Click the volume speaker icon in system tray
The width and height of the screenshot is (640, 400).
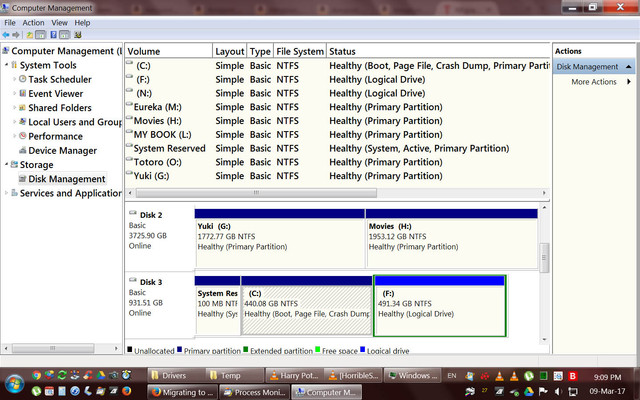[558, 391]
